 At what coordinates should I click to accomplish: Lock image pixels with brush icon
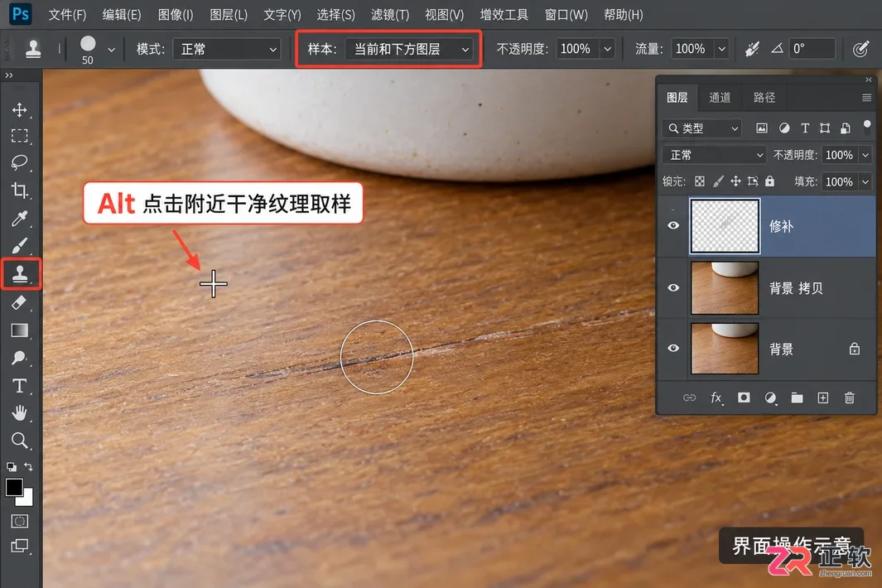[718, 181]
